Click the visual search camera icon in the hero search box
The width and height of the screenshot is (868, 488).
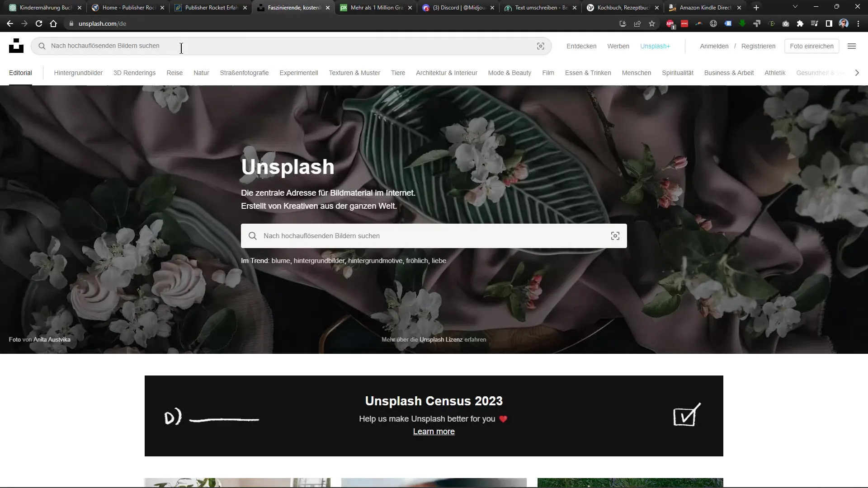[x=615, y=236]
